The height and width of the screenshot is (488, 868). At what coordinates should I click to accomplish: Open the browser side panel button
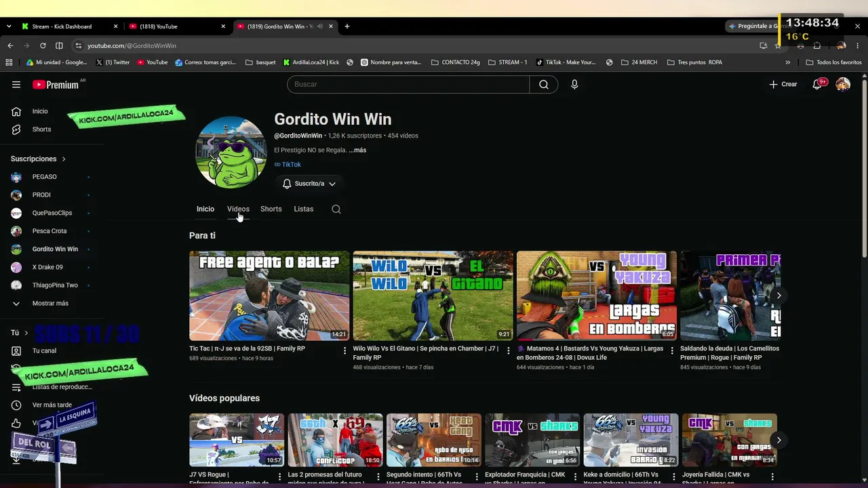(x=59, y=45)
